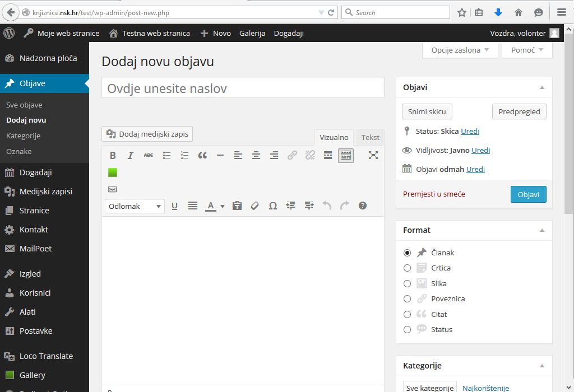Decrease paragraph indent
574x392 pixels.
point(291,206)
